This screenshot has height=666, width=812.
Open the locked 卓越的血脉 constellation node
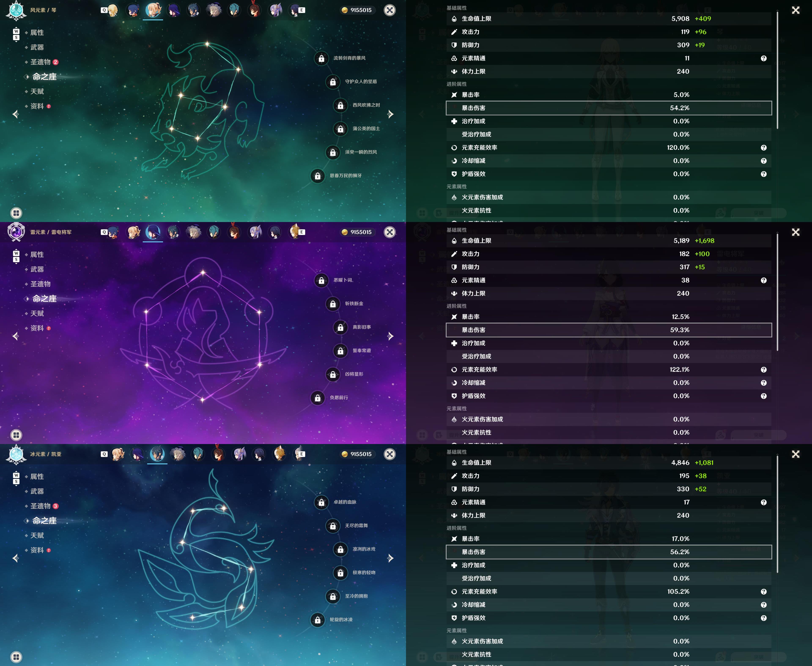[321, 502]
